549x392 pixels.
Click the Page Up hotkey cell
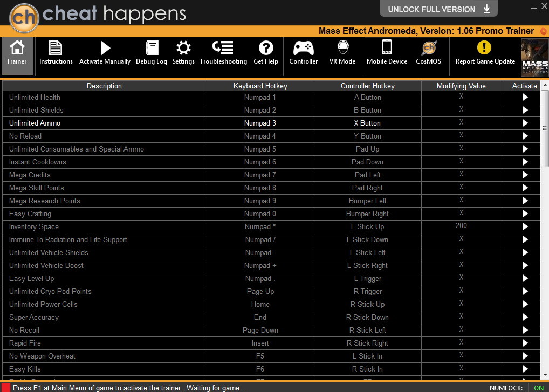[260, 292]
